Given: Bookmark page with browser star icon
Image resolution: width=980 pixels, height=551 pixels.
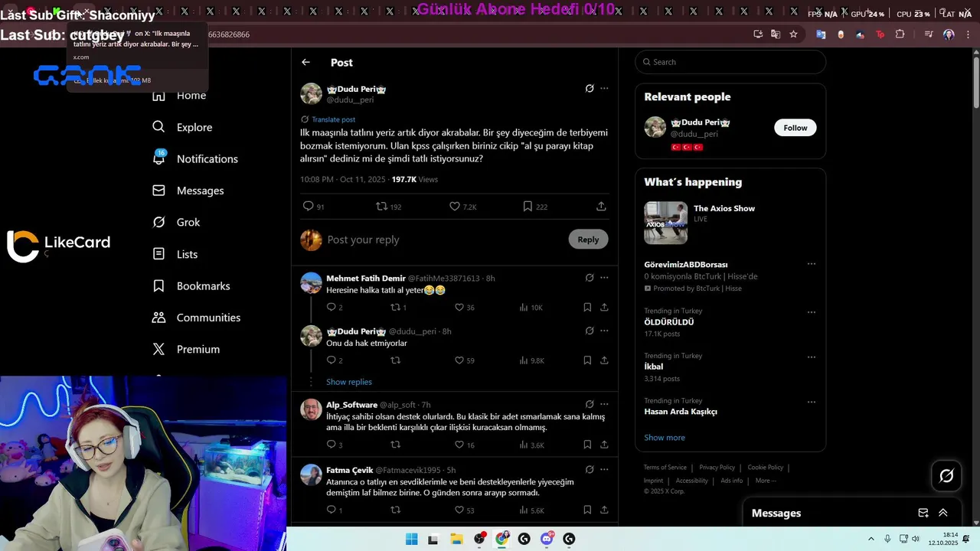Looking at the screenshot, I should [793, 34].
